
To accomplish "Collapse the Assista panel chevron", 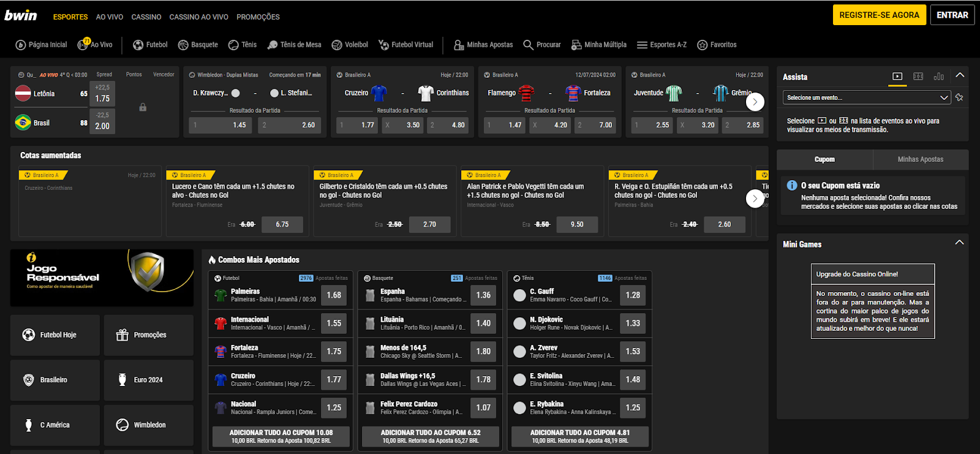I will (x=960, y=75).
